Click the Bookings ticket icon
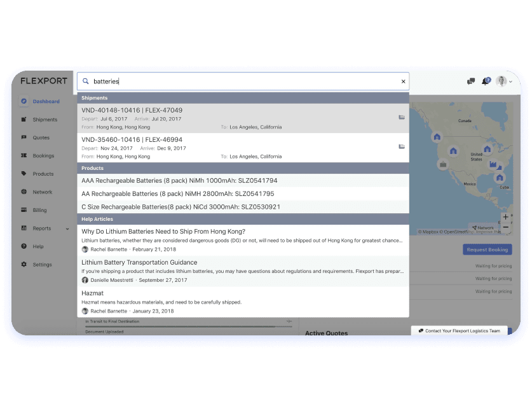532x406 pixels. point(24,156)
